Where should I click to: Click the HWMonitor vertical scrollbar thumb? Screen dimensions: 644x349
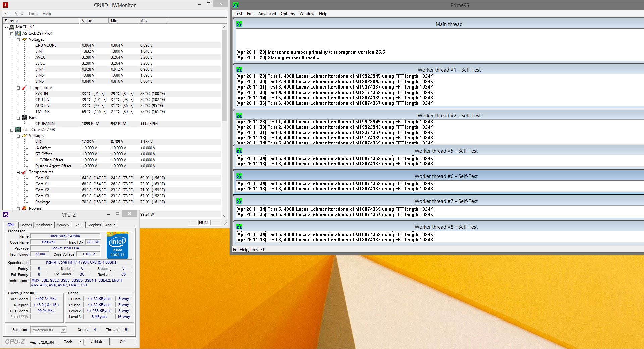[x=224, y=76]
